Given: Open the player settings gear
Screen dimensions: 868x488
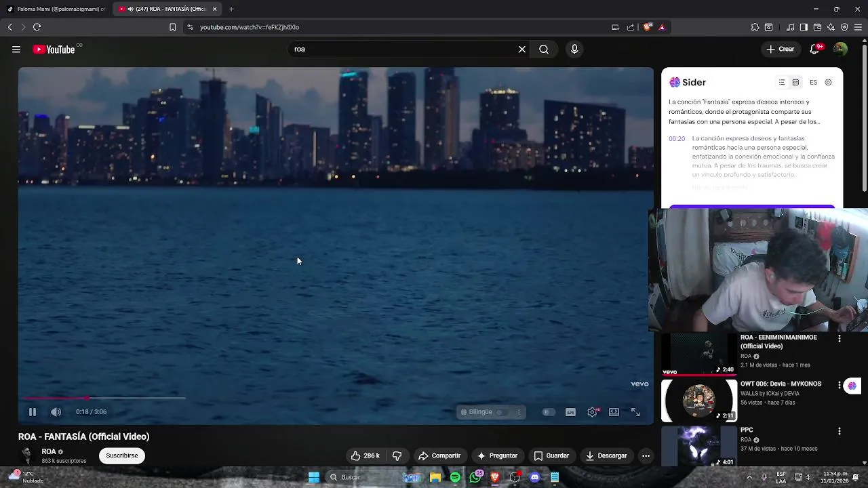Looking at the screenshot, I should click(592, 412).
